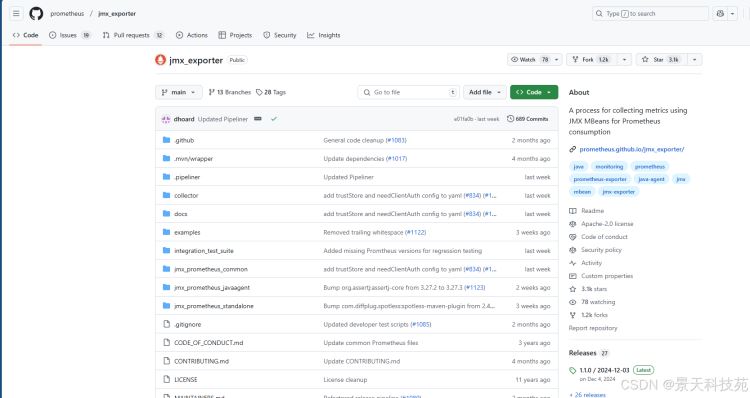Click the Go to file search field
Screen dimensions: 750x398
pyautogui.click(x=408, y=92)
